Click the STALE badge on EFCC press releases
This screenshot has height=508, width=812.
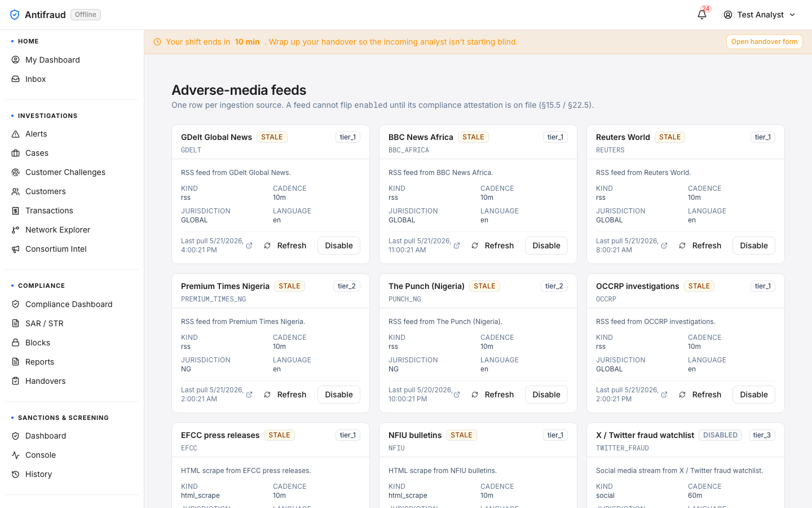click(279, 435)
